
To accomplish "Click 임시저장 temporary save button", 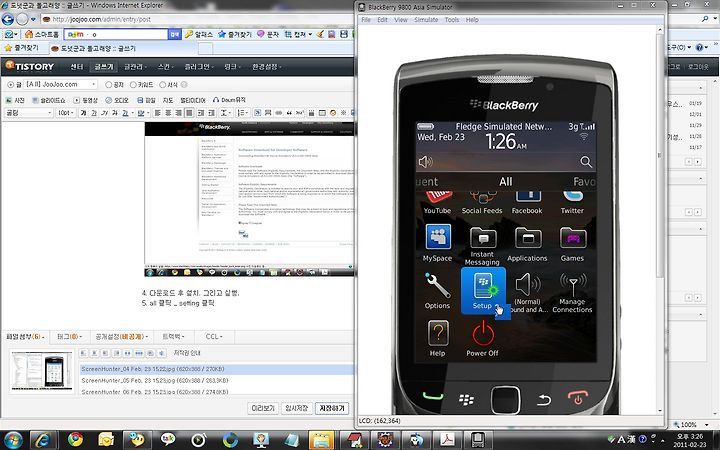I will pyautogui.click(x=296, y=408).
